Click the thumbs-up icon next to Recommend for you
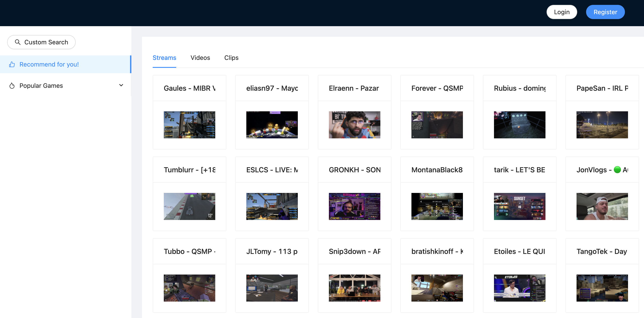This screenshot has height=318, width=644. click(x=12, y=64)
